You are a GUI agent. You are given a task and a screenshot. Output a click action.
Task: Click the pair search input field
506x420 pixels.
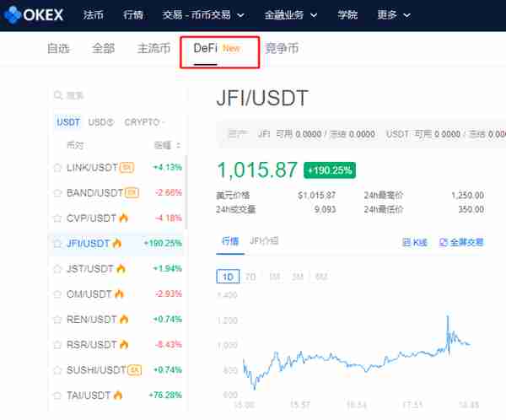(x=118, y=95)
